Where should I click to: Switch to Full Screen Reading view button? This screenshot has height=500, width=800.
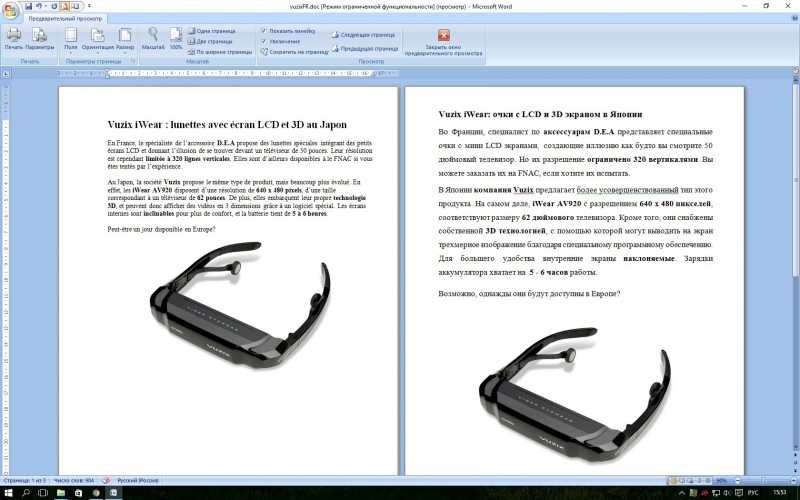point(682,481)
